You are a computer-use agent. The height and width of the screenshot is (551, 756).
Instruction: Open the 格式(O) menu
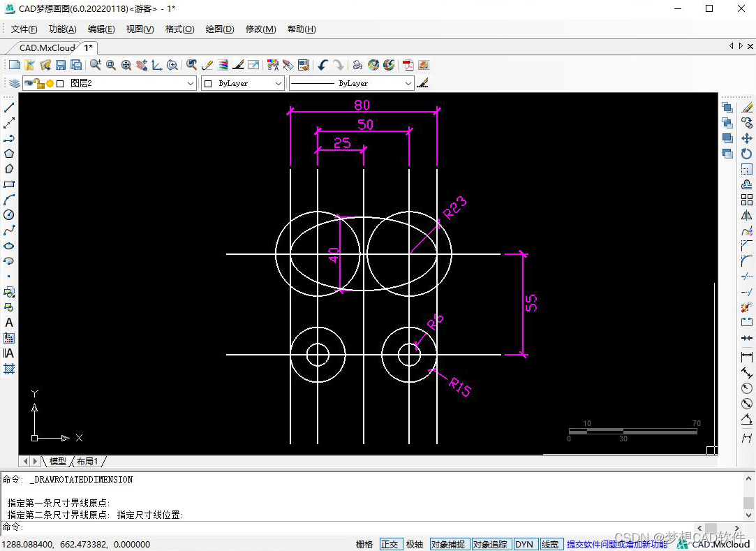point(179,29)
